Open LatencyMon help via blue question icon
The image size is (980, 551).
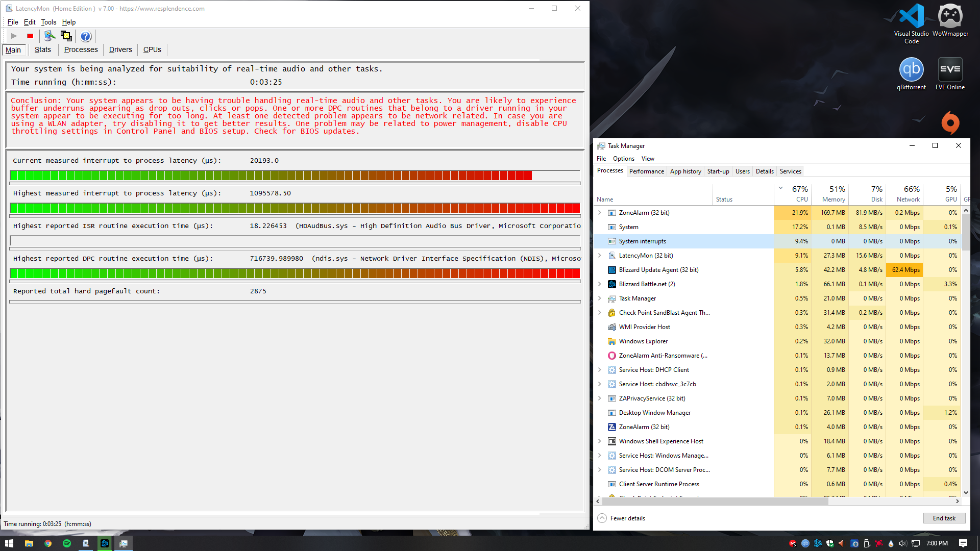coord(86,36)
